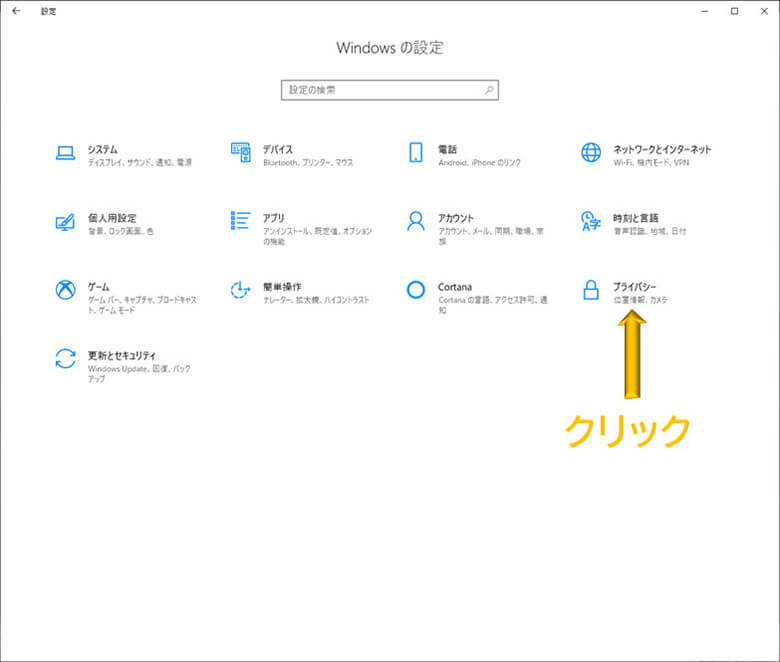Screen dimensions: 780x662
Task: Click the アカウント title text
Action: point(456,218)
